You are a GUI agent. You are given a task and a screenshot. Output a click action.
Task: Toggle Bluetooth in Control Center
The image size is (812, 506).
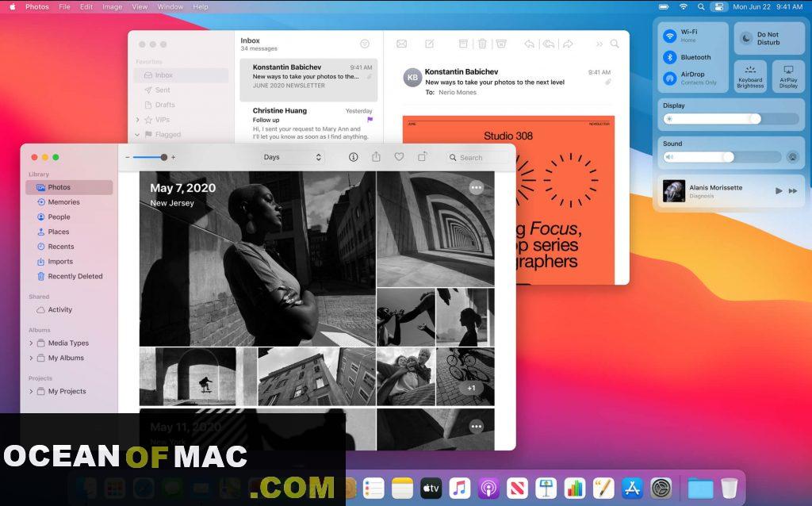point(670,57)
